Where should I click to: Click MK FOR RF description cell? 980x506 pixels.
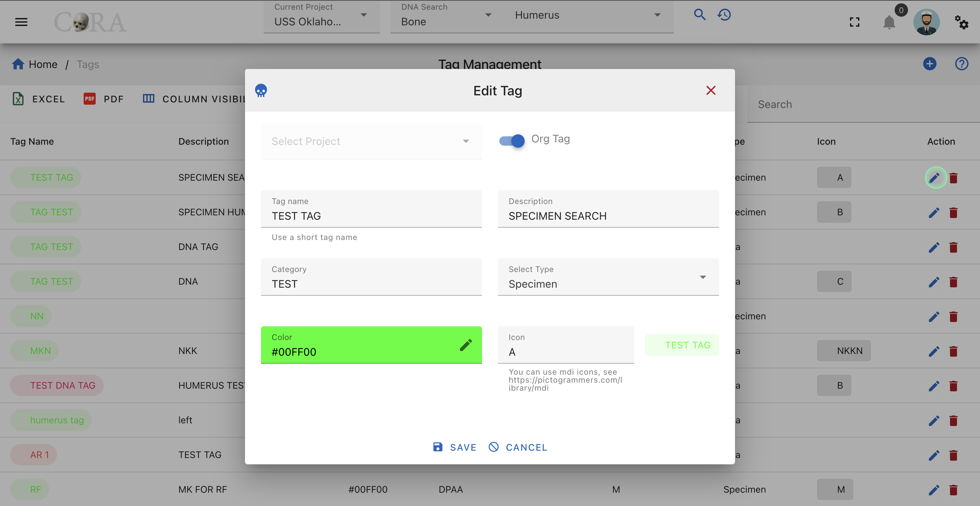coord(202,490)
